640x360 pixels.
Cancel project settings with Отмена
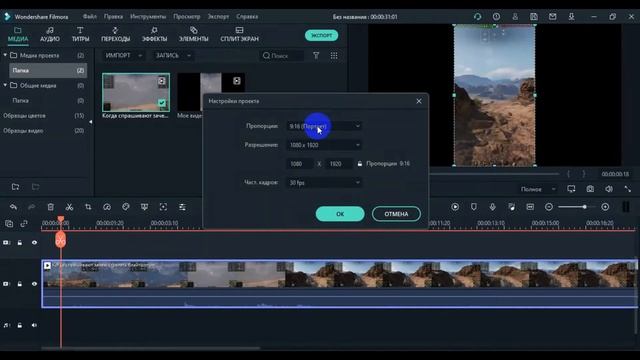click(396, 214)
